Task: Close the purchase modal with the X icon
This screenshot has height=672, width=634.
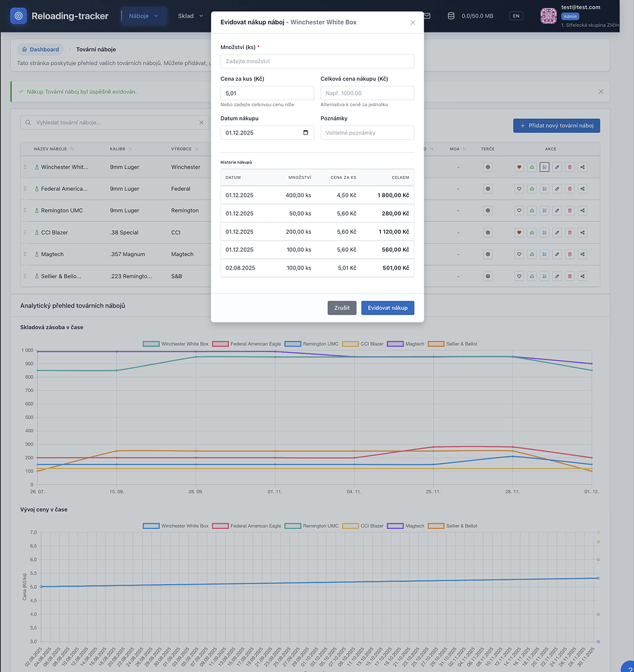Action: (x=412, y=22)
